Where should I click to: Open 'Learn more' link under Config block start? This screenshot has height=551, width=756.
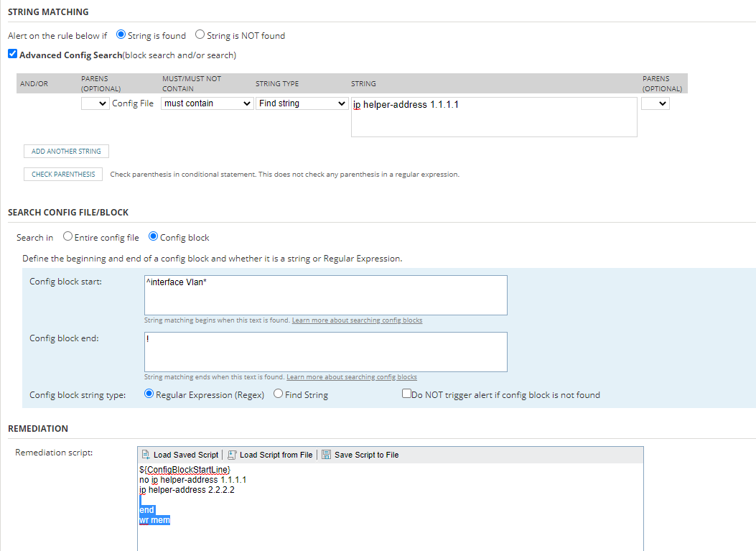pos(358,320)
